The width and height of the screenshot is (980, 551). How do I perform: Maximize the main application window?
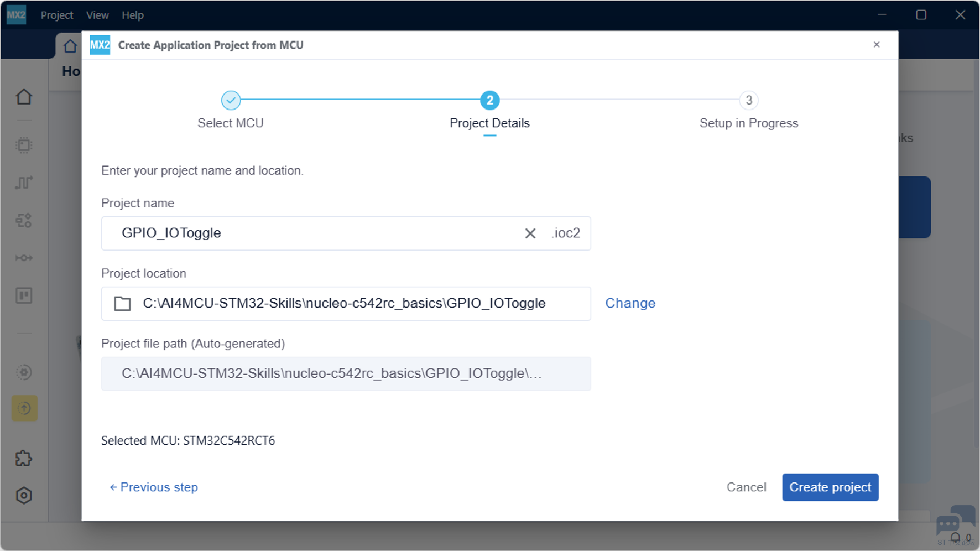pos(921,15)
